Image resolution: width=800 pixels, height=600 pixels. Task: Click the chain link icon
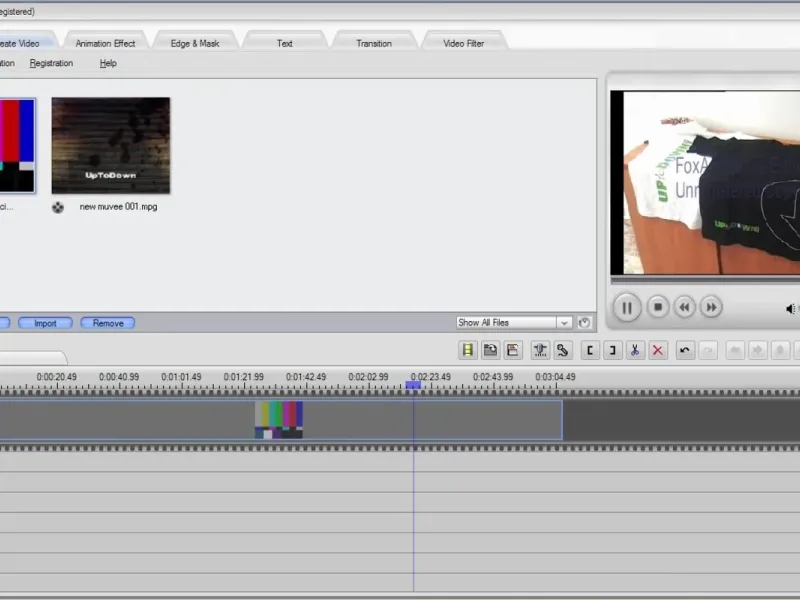(x=562, y=350)
